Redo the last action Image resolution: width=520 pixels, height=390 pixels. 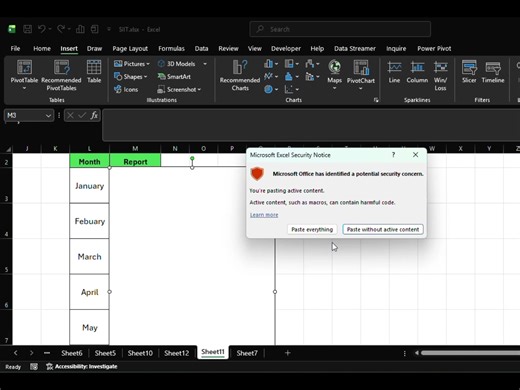pos(61,29)
